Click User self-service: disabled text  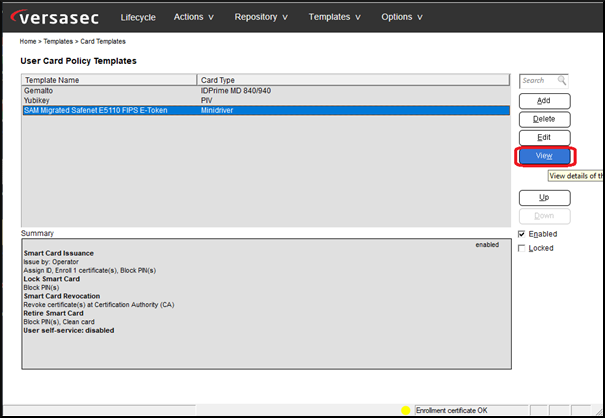pyautogui.click(x=69, y=330)
